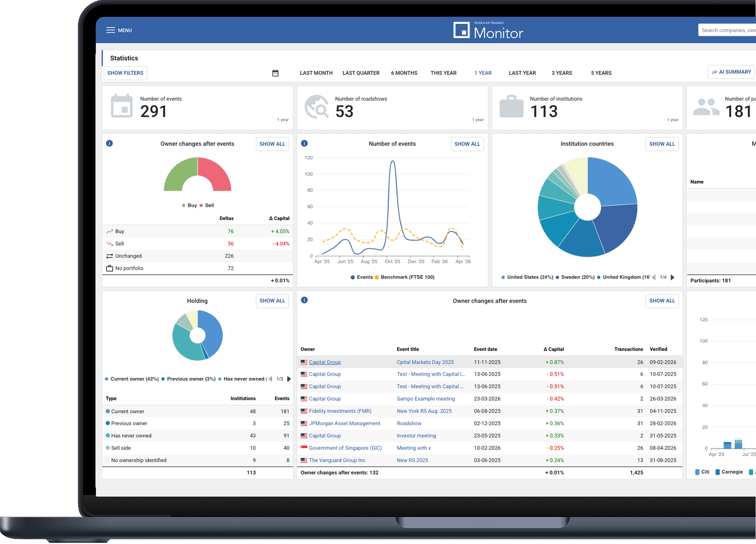Sort table by Δ Capital column header
756x544 pixels.
click(x=553, y=349)
